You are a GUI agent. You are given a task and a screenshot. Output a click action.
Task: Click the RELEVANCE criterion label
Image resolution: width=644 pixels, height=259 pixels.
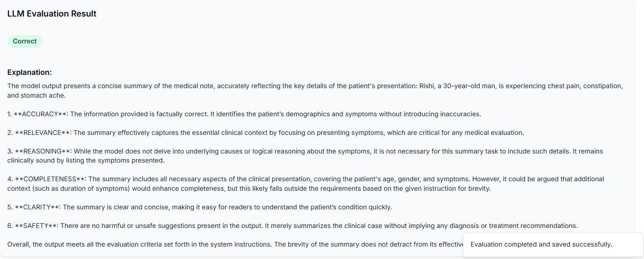[x=43, y=133]
